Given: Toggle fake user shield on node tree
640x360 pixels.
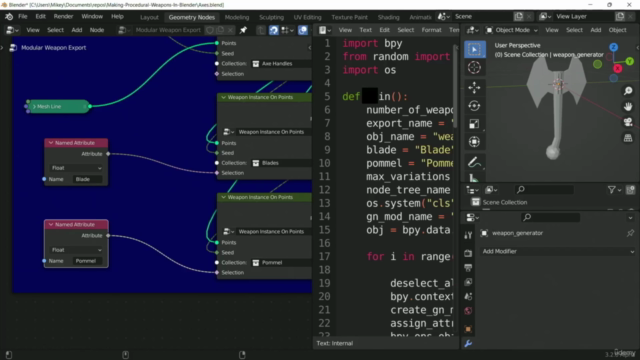Looking at the screenshot, I should point(210,30).
